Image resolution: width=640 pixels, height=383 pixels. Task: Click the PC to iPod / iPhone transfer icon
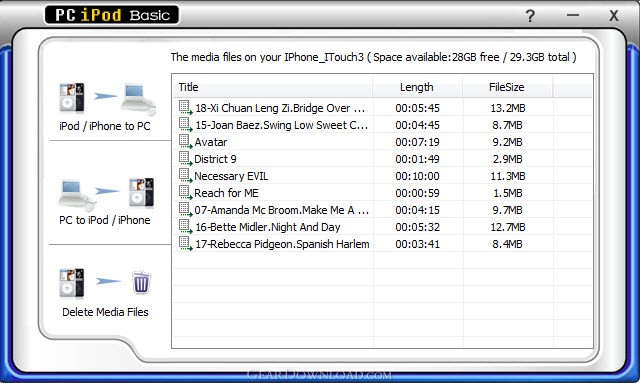pos(107,193)
